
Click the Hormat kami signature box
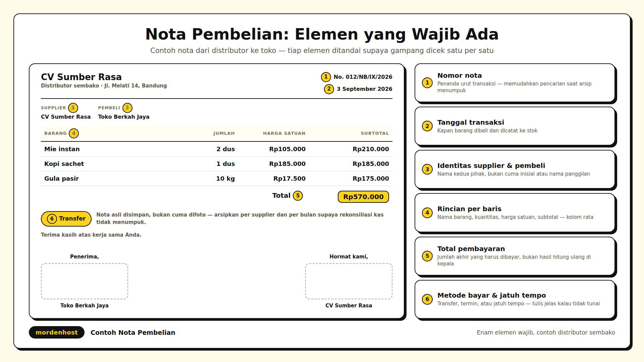click(x=349, y=281)
